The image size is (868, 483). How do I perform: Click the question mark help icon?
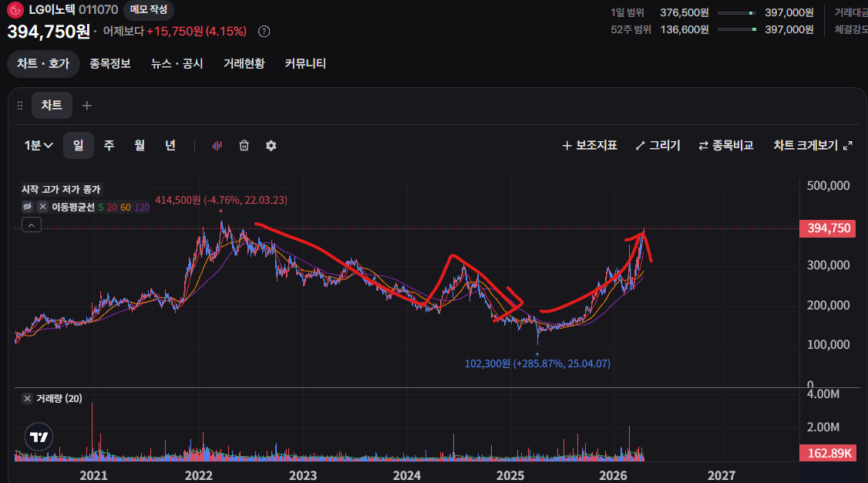coord(264,32)
